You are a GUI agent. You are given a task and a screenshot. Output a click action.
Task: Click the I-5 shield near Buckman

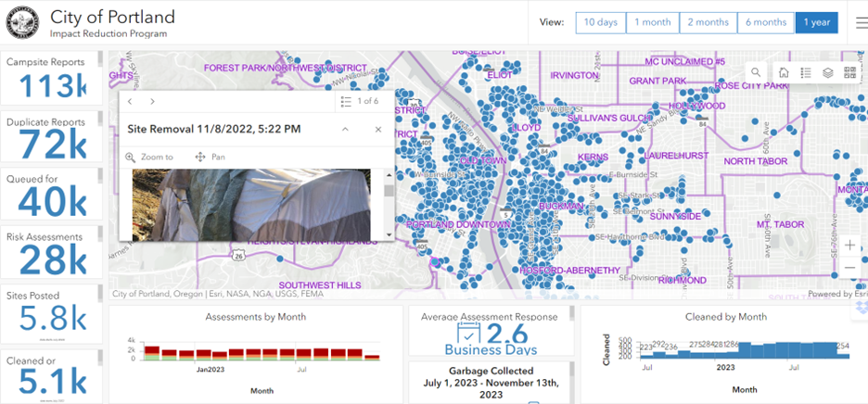(505, 212)
